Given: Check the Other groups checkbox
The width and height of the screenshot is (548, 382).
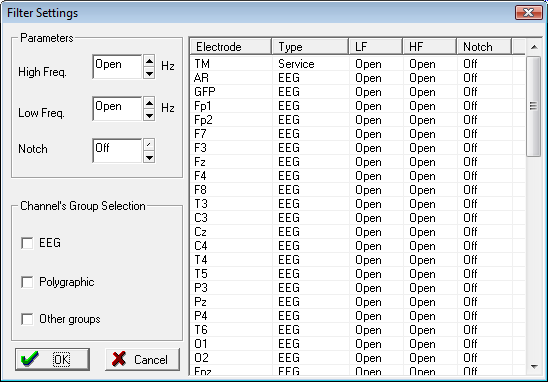Looking at the screenshot, I should click(x=27, y=319).
